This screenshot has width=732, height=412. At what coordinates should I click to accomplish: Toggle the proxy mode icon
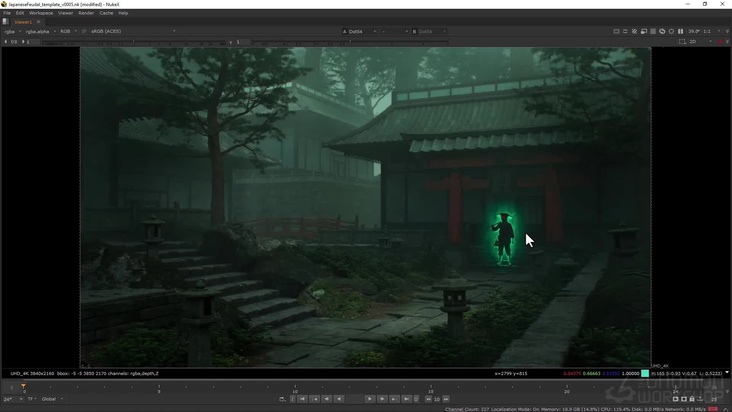pos(625,31)
